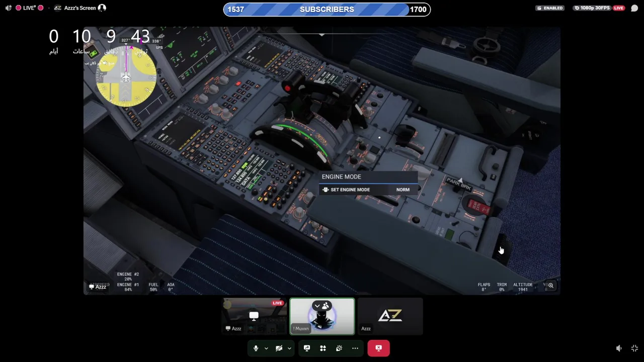Click the ALTITUDE 1941 readout

point(523,287)
